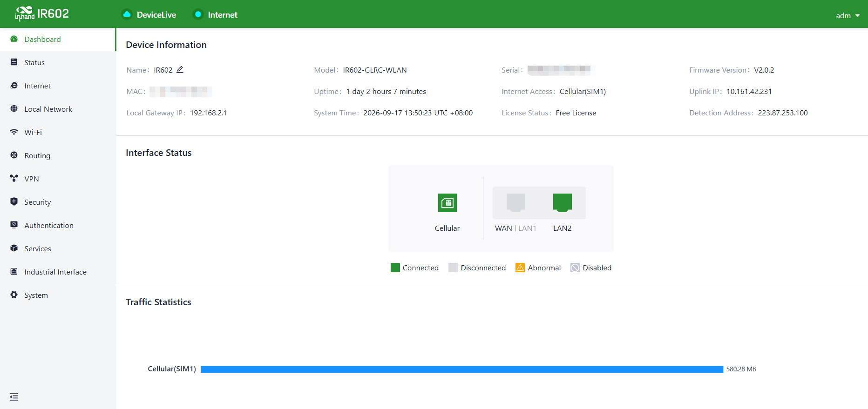Viewport: 868px width, 409px height.
Task: Click firmware version V2.0.2
Action: coord(764,70)
